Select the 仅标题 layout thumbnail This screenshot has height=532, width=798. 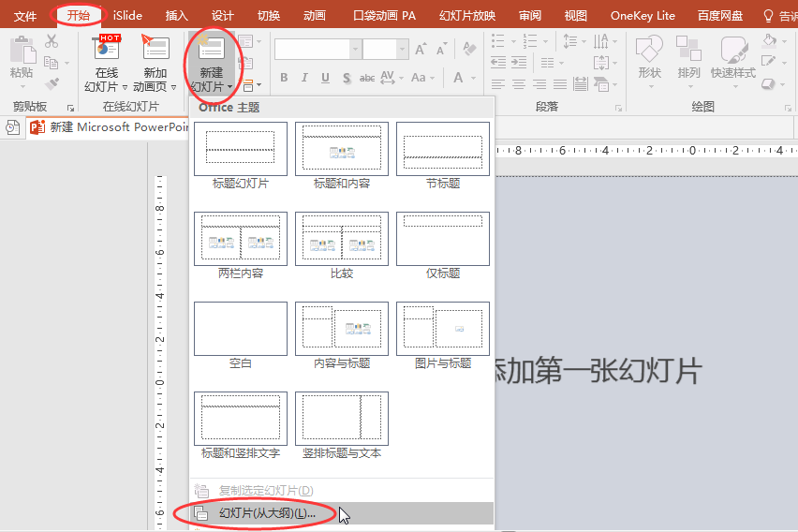(x=443, y=239)
